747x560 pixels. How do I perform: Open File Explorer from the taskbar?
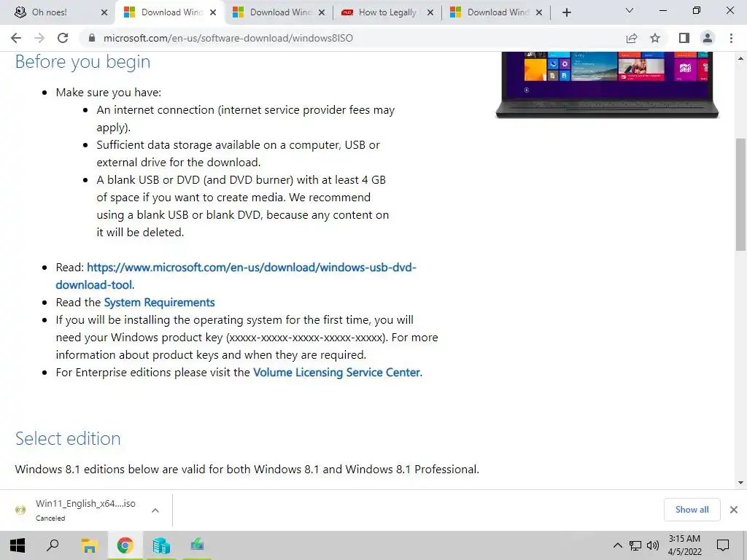(x=89, y=545)
